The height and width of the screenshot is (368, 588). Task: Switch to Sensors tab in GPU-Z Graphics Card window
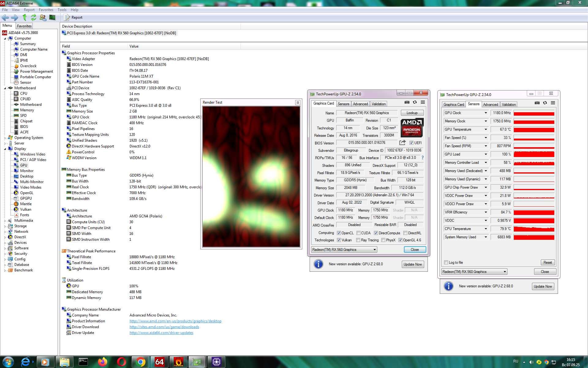[x=343, y=104]
